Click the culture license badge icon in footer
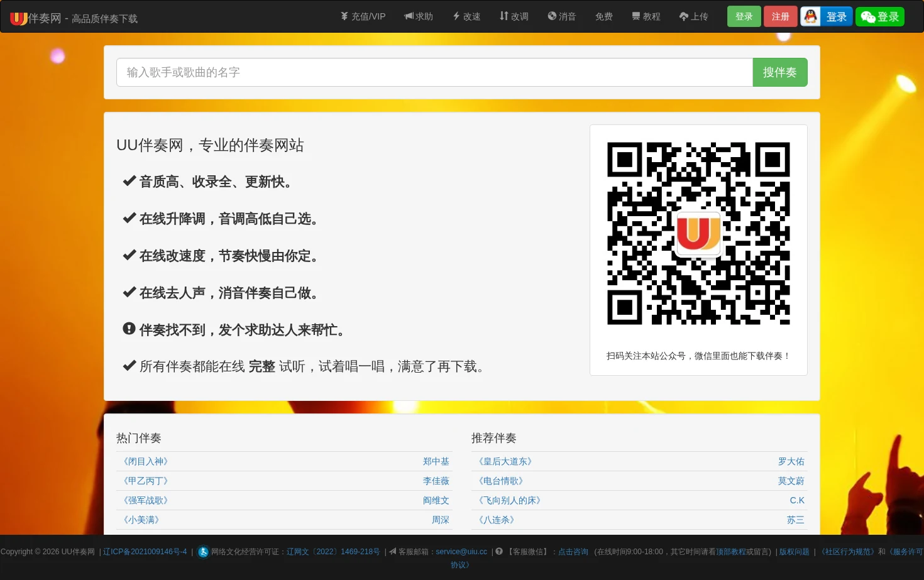The width and height of the screenshot is (924, 580). click(203, 552)
